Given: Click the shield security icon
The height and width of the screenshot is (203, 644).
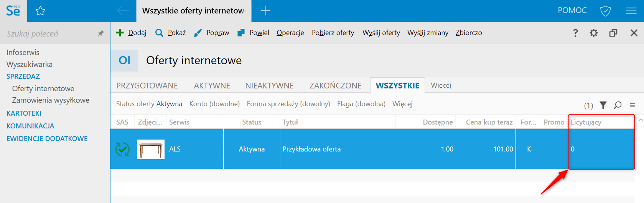Looking at the screenshot, I should 605,11.
